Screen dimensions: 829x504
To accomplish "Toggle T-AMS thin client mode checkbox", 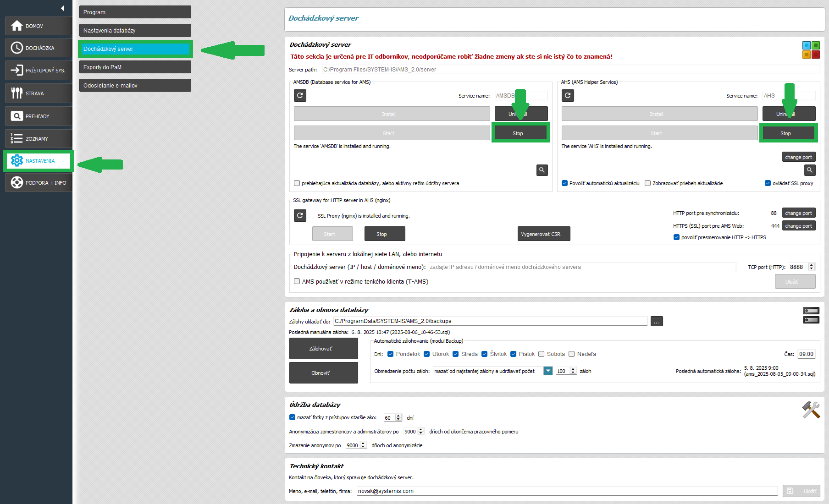I will [297, 281].
